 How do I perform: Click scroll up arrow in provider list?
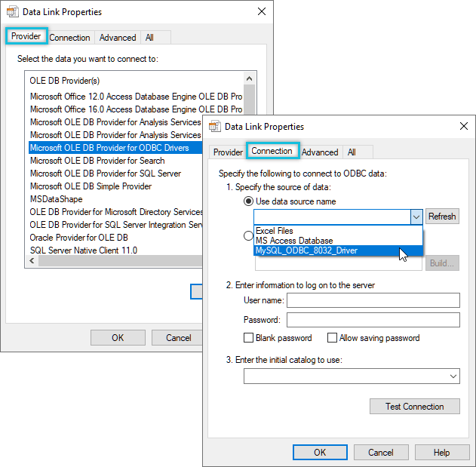coord(249,78)
